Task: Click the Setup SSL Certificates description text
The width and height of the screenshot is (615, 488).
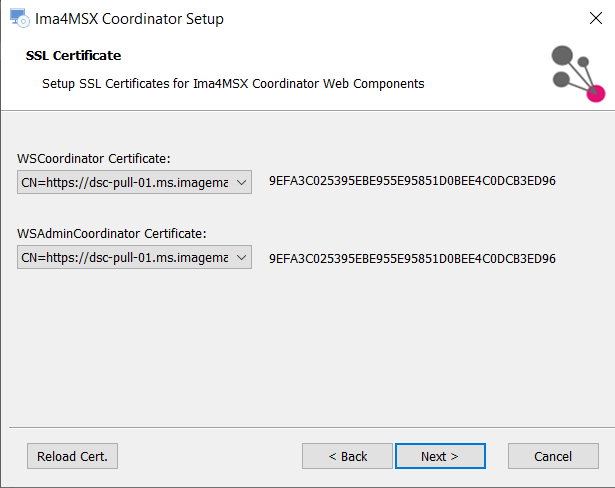Action: (x=233, y=84)
